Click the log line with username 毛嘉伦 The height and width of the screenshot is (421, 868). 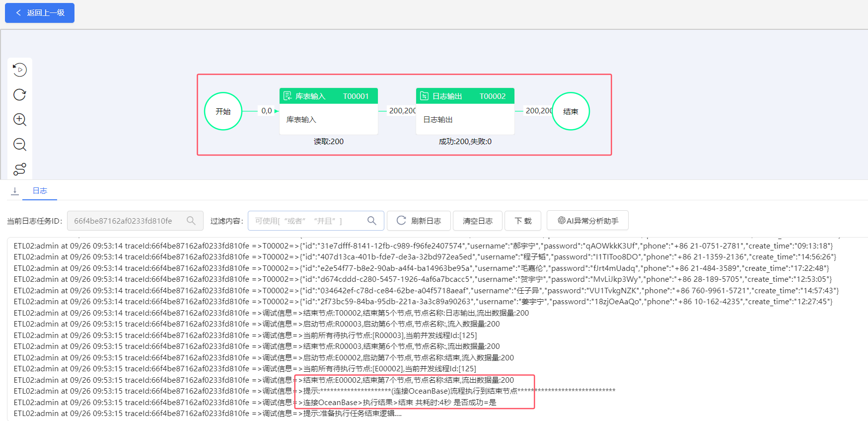[x=421, y=268]
